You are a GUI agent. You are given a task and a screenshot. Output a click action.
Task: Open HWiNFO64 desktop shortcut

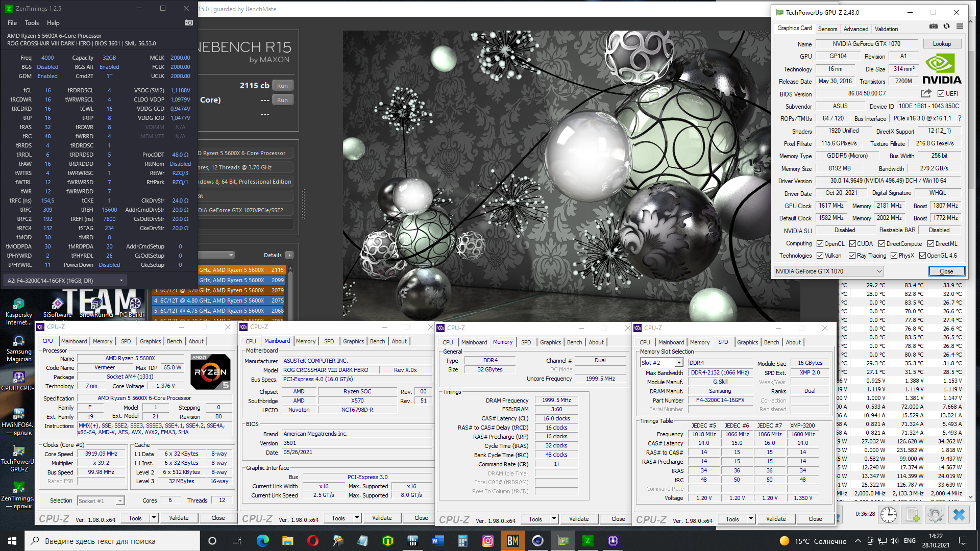[19, 421]
